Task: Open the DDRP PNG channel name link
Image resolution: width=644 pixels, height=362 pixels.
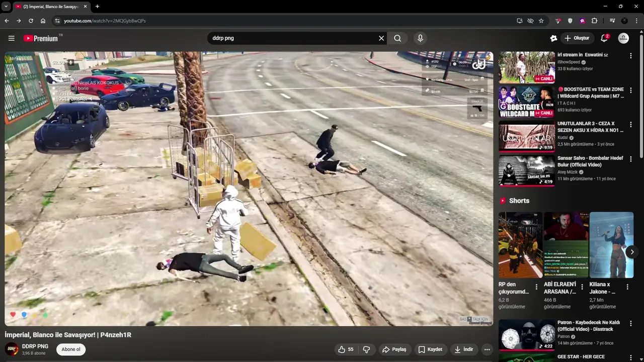Action: [35, 346]
